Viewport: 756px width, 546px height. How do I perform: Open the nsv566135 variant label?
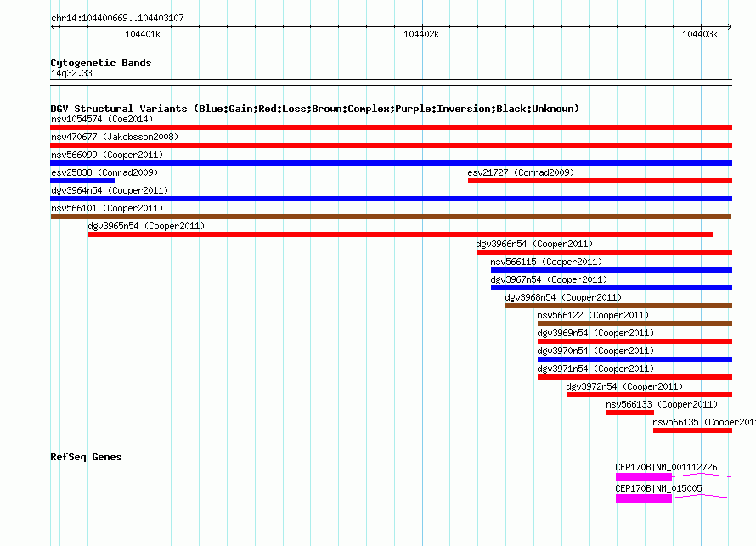tap(704, 422)
